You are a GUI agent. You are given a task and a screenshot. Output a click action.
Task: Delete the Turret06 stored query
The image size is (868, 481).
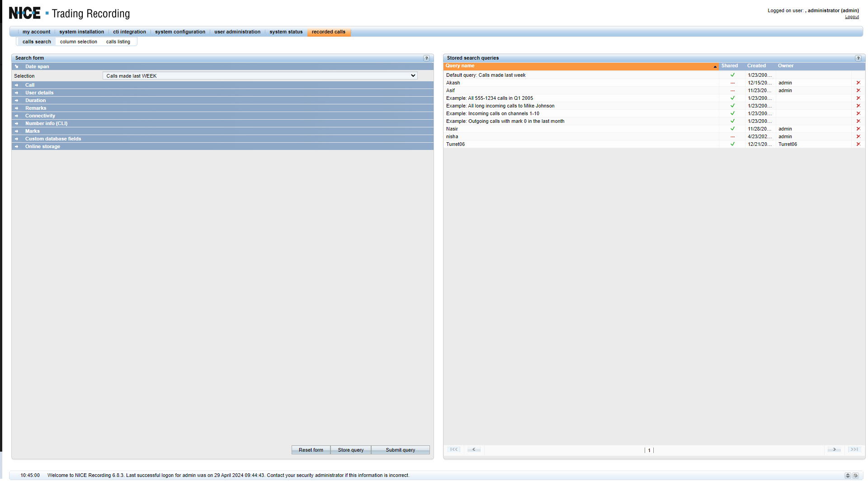pos(858,145)
